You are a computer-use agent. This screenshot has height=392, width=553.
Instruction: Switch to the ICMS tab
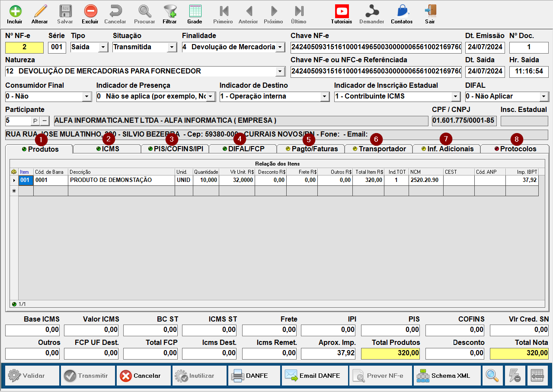(x=107, y=149)
